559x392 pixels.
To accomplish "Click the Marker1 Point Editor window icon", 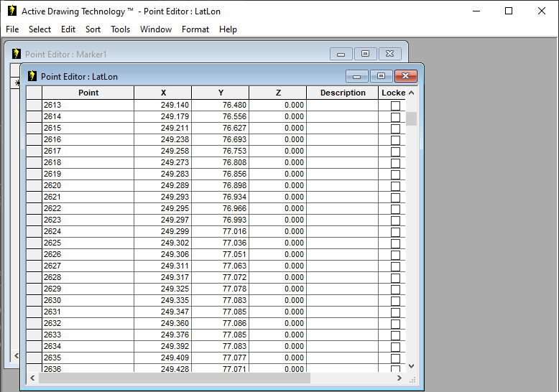I will (x=17, y=54).
